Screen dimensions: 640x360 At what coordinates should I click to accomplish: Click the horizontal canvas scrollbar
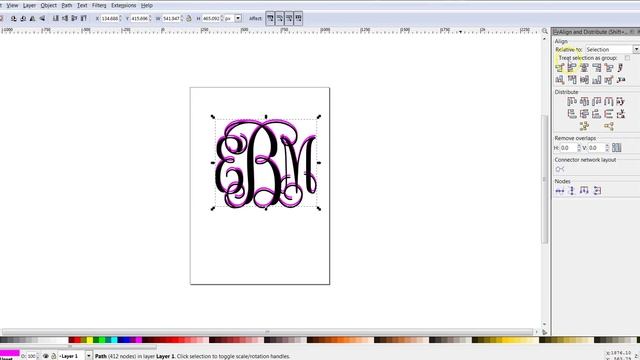(x=267, y=332)
